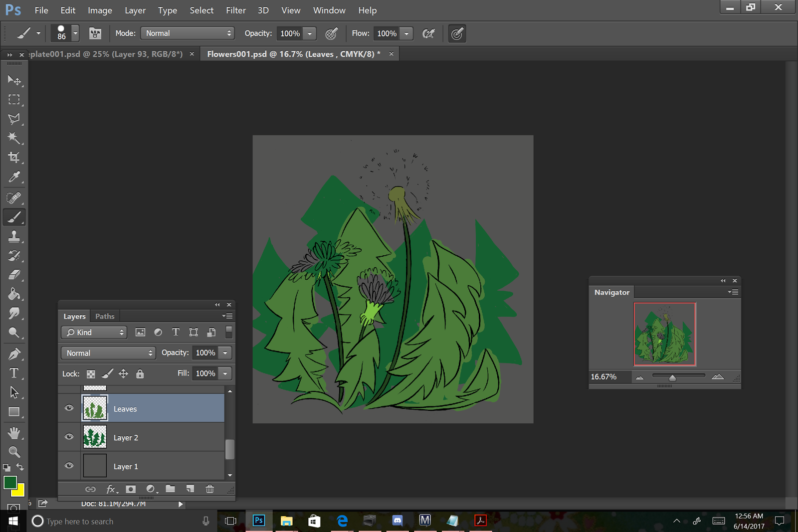The height and width of the screenshot is (532, 798).
Task: Expand the Kind filter dropdown in Layers
Action: click(x=94, y=333)
